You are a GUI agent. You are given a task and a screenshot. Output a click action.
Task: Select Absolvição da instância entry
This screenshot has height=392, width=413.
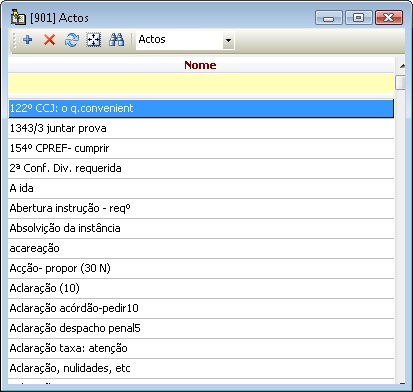(x=201, y=228)
